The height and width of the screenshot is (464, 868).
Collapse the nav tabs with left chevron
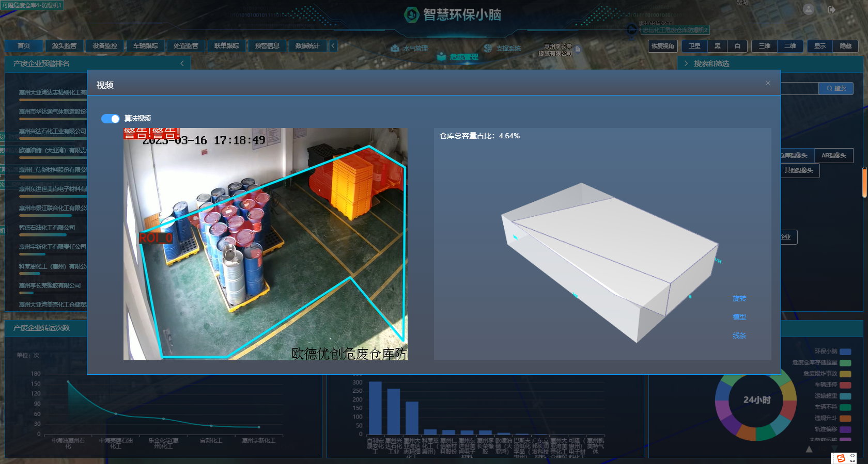[x=333, y=46]
